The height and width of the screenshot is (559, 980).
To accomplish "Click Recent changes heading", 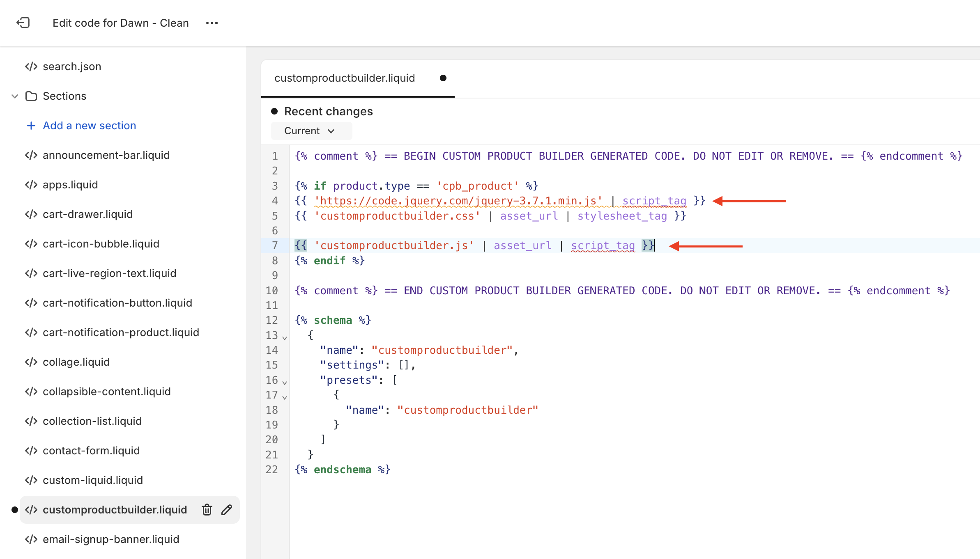I will pos(328,112).
